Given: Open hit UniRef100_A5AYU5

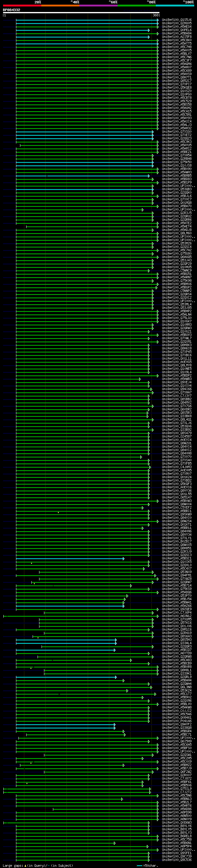Looking at the screenshot, I should pos(177,145).
